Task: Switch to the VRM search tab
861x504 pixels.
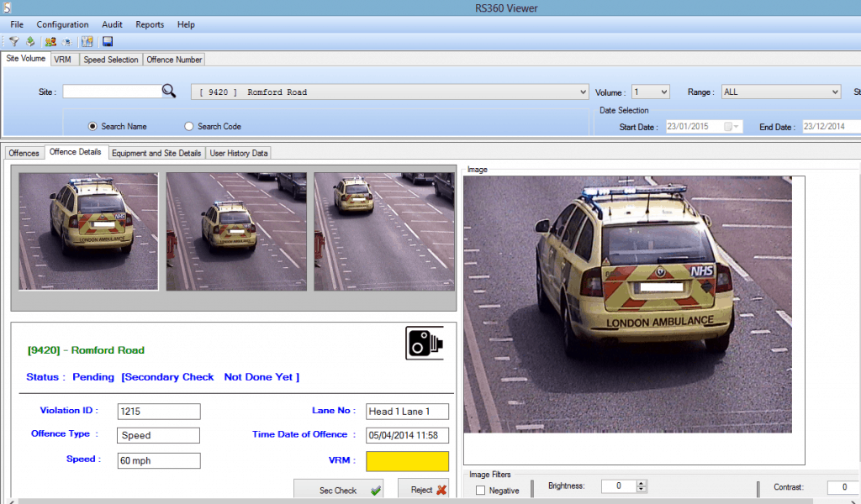Action: (63, 60)
